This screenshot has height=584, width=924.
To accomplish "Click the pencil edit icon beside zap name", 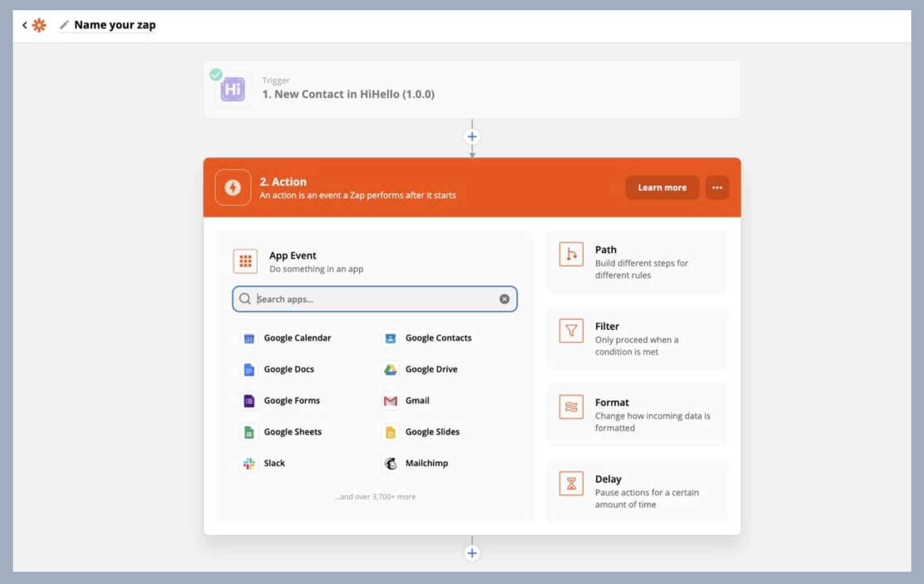I will [x=64, y=25].
